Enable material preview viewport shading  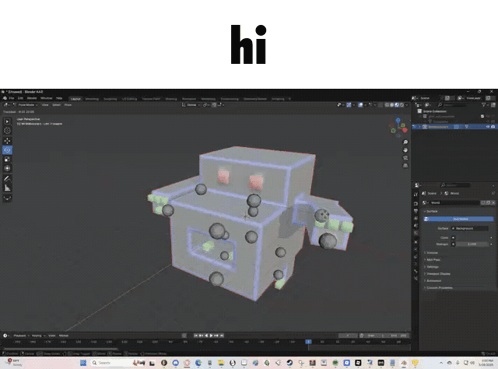397,105
